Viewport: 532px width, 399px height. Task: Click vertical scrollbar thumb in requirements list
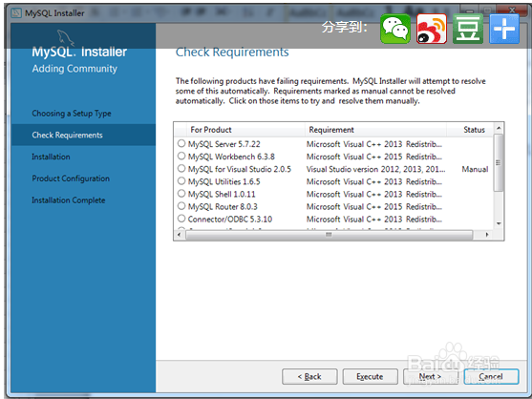(499, 162)
